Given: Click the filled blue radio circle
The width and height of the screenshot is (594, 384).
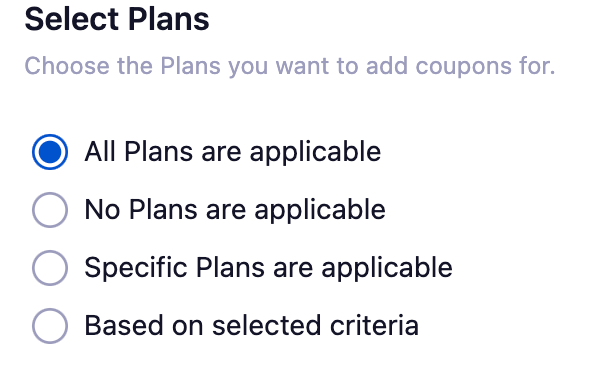Looking at the screenshot, I should coord(50,152).
